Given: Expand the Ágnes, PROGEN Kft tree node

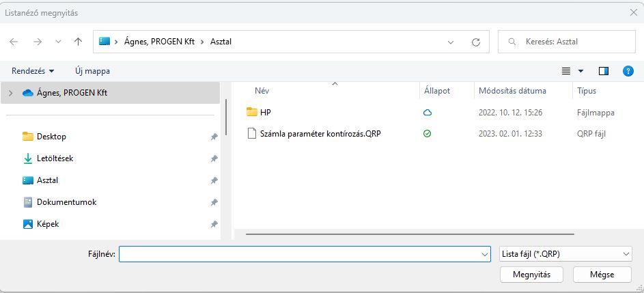Looking at the screenshot, I should point(10,93).
